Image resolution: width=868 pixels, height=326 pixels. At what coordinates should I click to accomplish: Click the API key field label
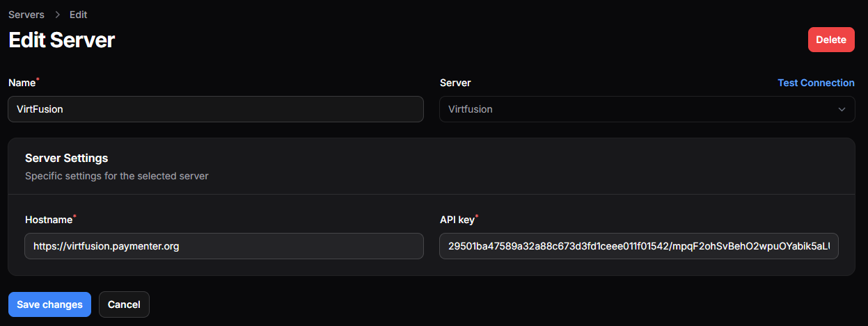coord(457,220)
